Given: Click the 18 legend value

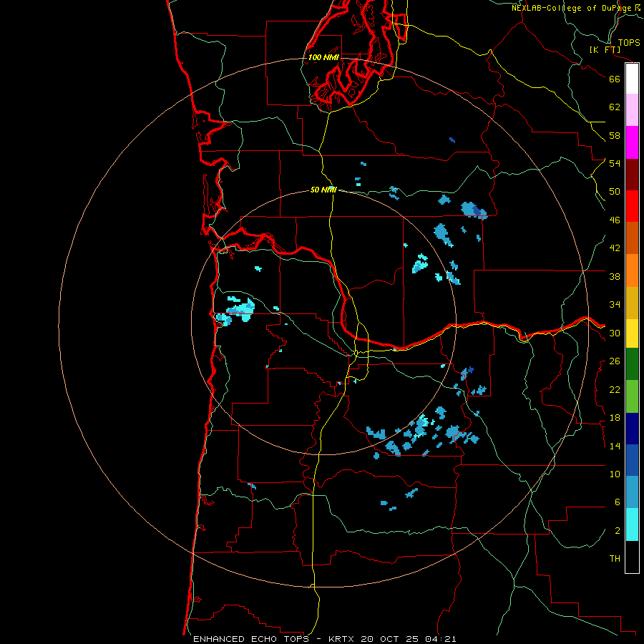Looking at the screenshot, I should (615, 418).
